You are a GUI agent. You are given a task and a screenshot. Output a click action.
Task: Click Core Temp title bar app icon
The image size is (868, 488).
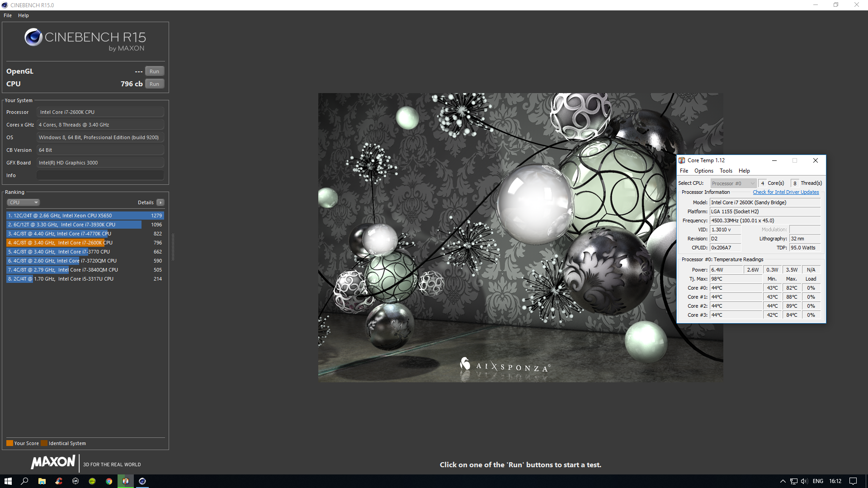(682, 160)
